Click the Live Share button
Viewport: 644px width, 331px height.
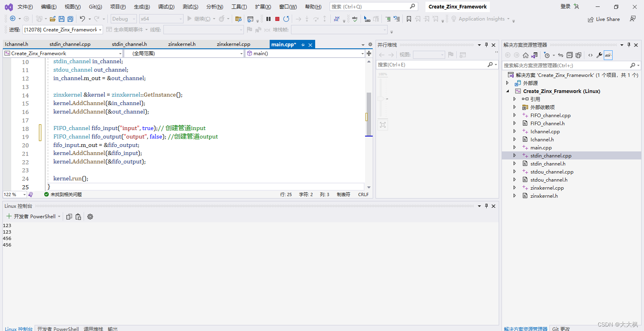tap(604, 19)
